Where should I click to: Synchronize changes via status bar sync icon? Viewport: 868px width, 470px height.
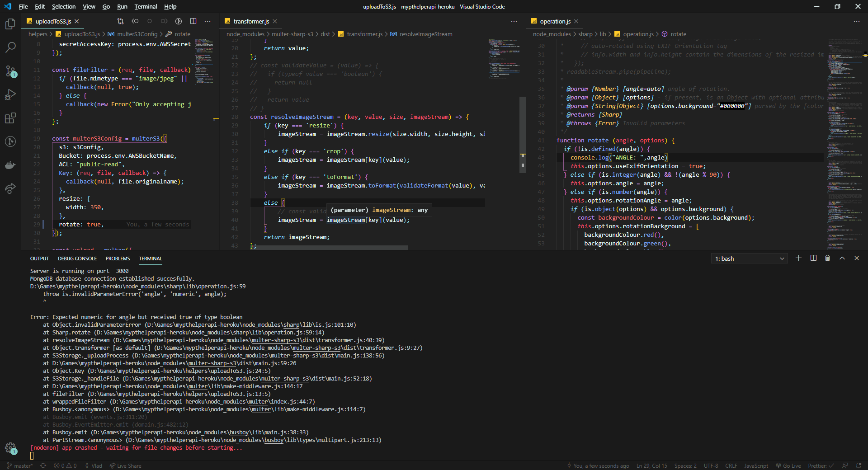pos(43,465)
